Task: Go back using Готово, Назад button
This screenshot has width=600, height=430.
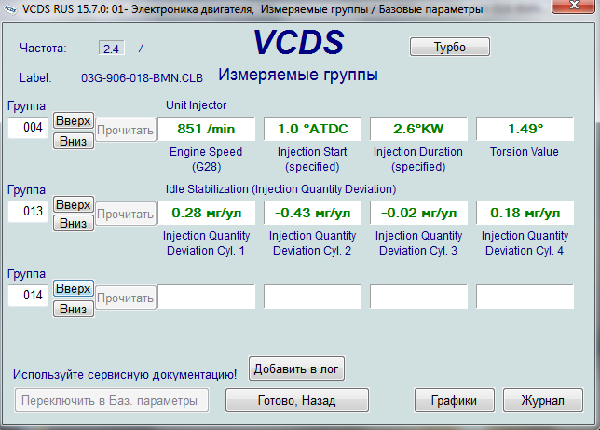Action: (297, 400)
